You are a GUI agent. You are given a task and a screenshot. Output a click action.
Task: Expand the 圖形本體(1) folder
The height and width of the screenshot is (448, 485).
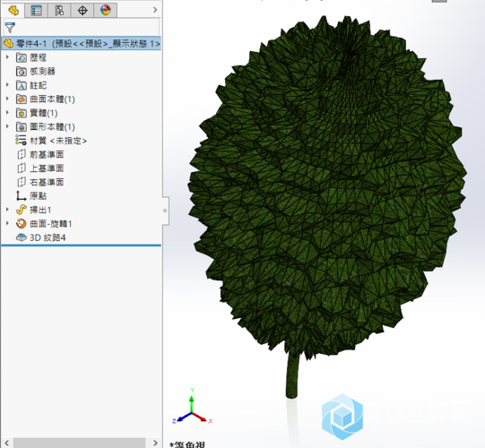click(7, 126)
